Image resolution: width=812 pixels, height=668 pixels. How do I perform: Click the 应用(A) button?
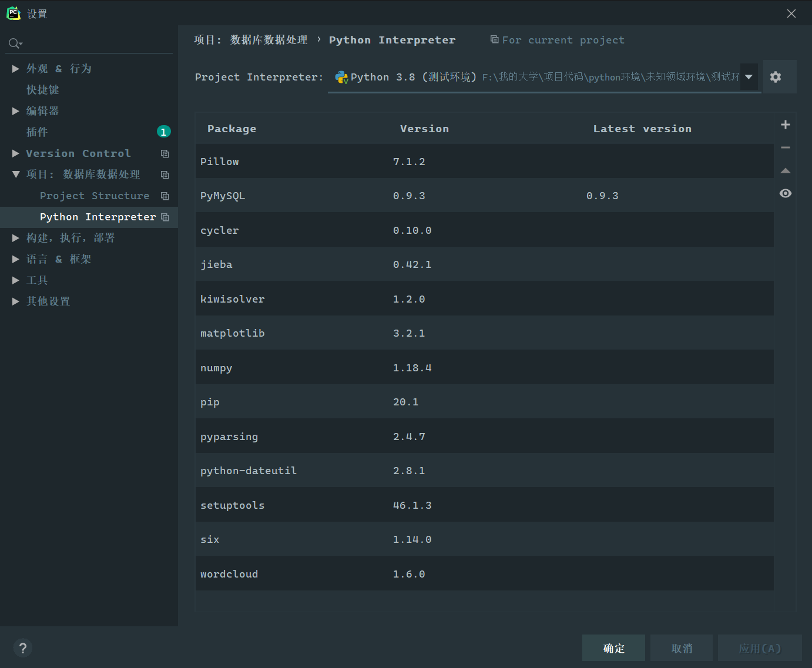tap(760, 648)
